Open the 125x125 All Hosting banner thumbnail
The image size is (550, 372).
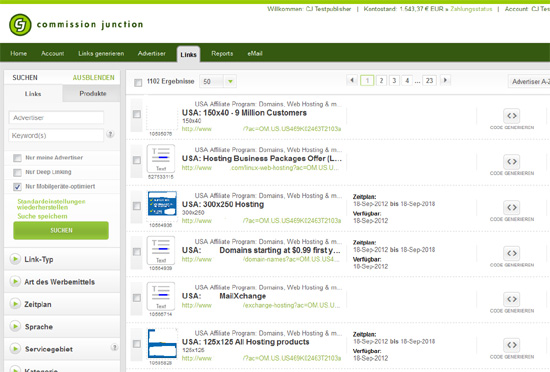162,344
